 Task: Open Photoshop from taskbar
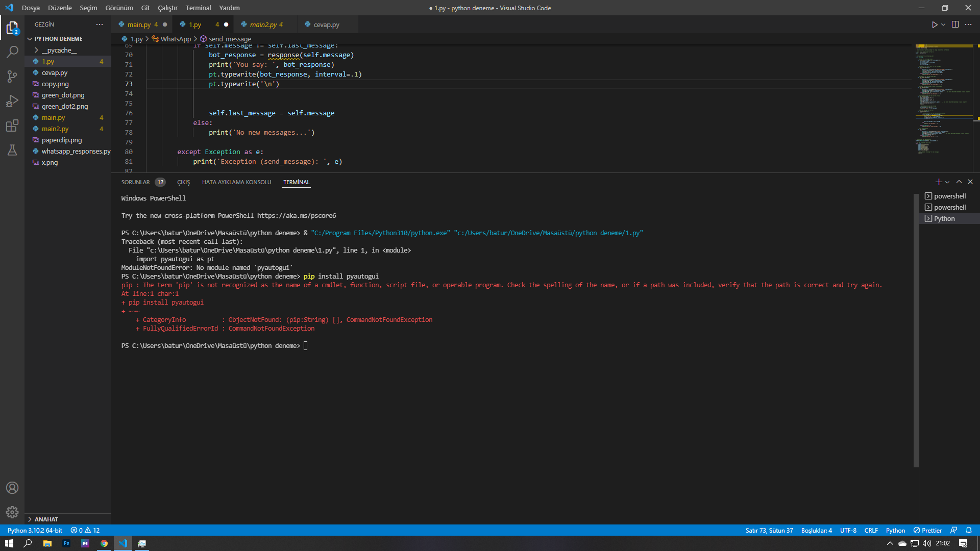[x=66, y=543]
